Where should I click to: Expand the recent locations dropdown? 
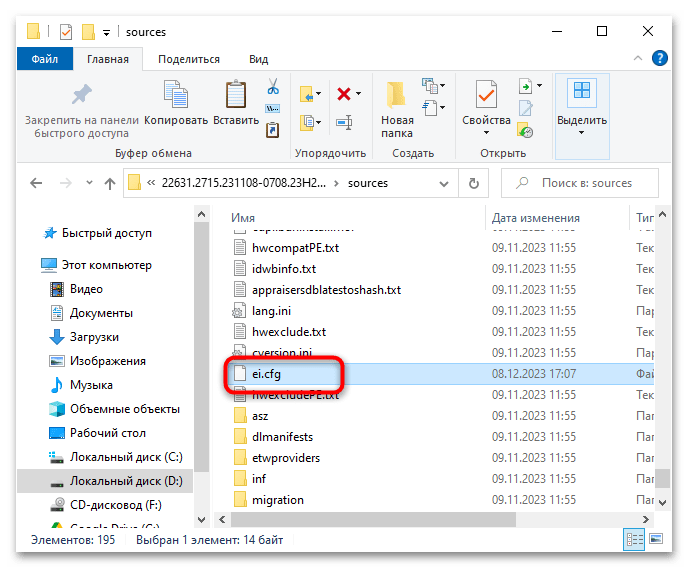tap(90, 182)
